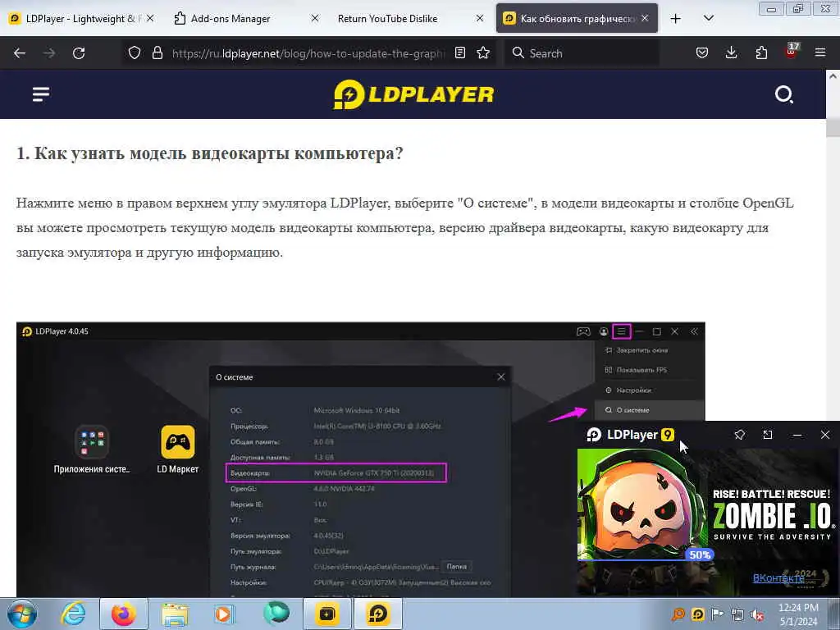Image resolution: width=840 pixels, height=630 pixels.
Task: Reload the current page
Action: 79,53
